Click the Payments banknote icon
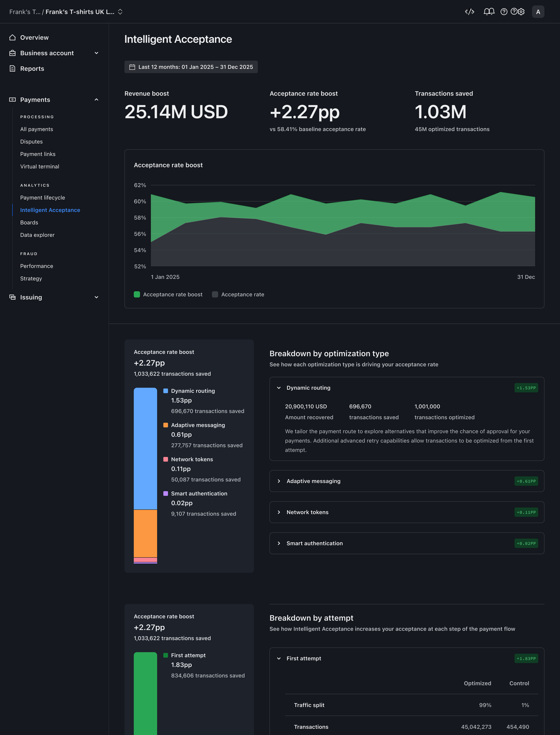 click(12, 100)
